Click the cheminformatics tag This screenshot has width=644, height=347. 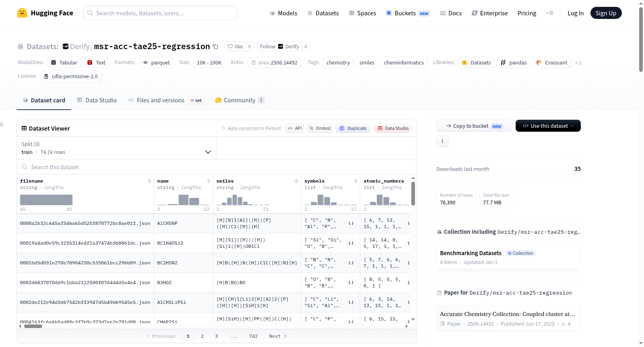point(404,62)
